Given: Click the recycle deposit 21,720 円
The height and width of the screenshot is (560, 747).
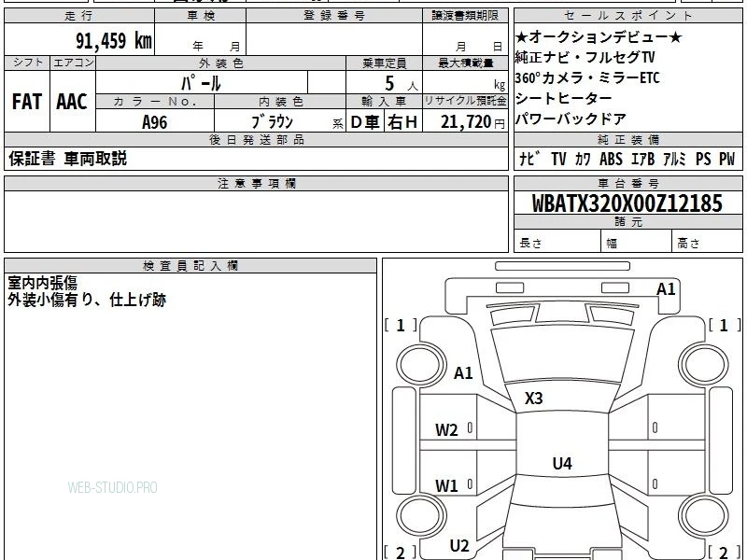Looking at the screenshot, I should pyautogui.click(x=472, y=122).
